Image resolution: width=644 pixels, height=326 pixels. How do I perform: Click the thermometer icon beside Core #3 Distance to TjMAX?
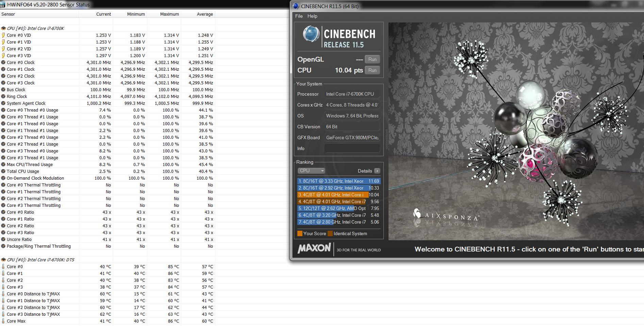tap(3, 314)
